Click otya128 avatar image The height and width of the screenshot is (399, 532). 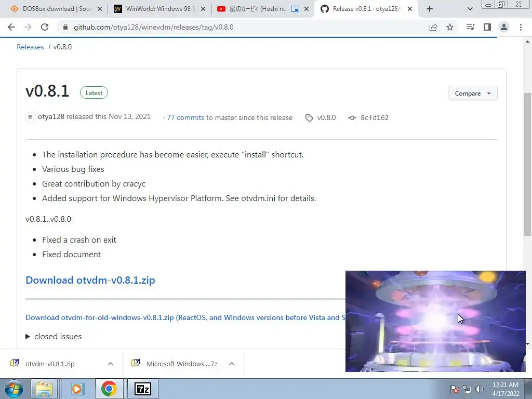pos(31,117)
